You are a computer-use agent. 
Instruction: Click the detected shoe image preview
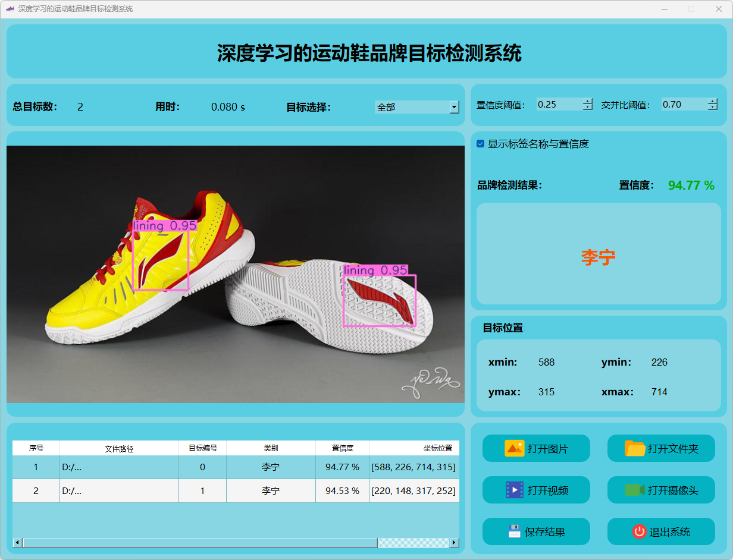[x=236, y=274]
